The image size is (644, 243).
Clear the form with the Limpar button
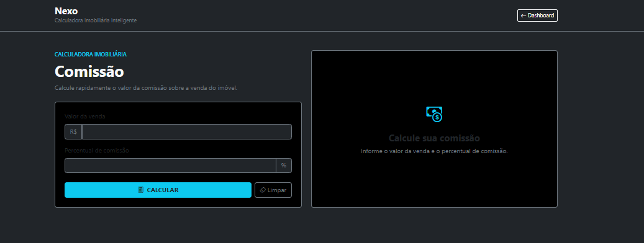(x=273, y=190)
